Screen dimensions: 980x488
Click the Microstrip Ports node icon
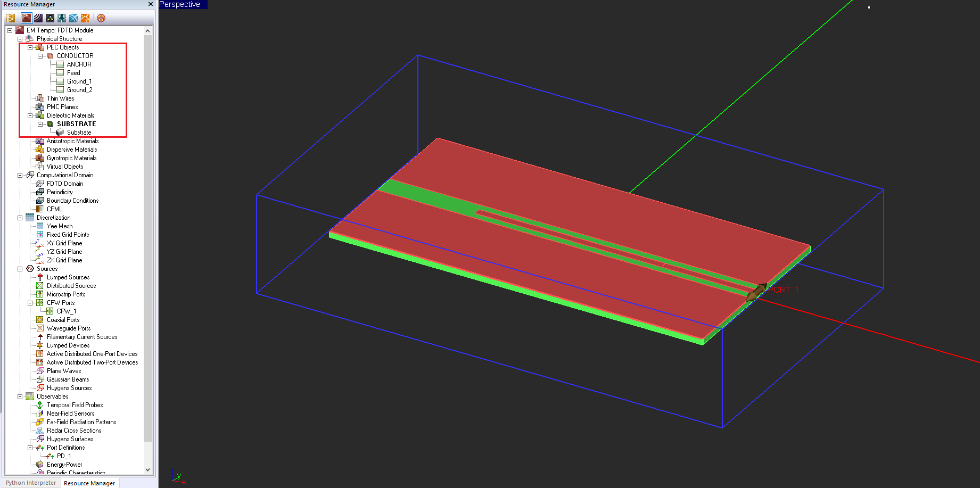point(40,294)
